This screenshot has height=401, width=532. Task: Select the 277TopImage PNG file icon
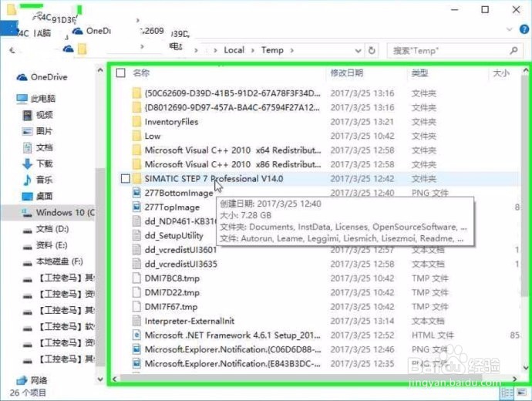[x=136, y=207]
